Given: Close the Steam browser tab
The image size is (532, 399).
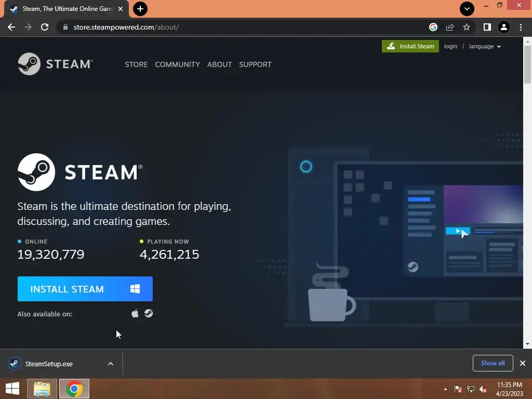Looking at the screenshot, I should 121,9.
